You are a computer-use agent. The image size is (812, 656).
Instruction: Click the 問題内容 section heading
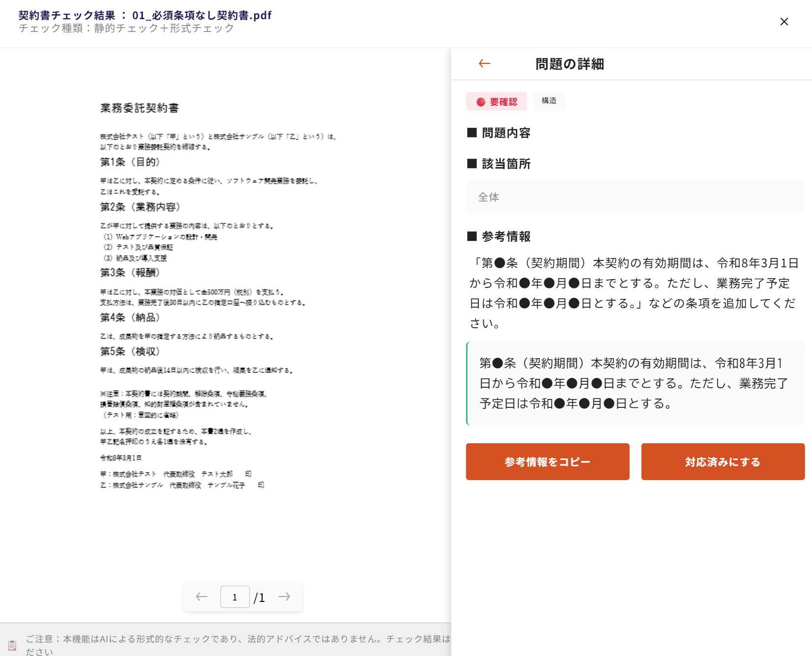[505, 133]
